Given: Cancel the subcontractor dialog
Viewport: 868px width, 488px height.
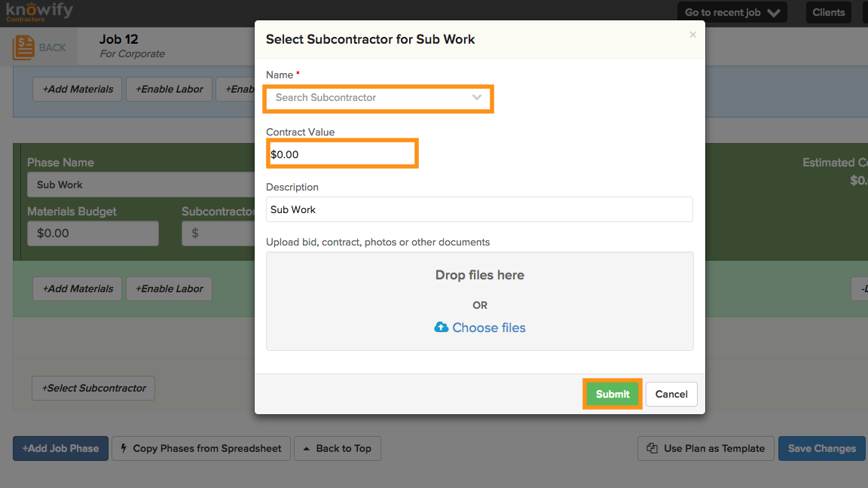Looking at the screenshot, I should (671, 394).
